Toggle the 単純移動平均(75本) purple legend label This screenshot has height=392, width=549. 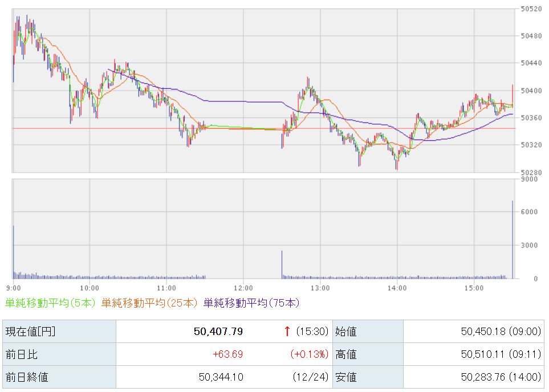point(251,303)
